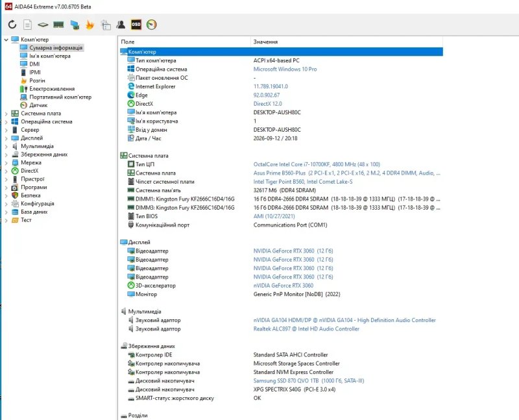Open Портативний комп'ютер tree item

pyautogui.click(x=60, y=97)
